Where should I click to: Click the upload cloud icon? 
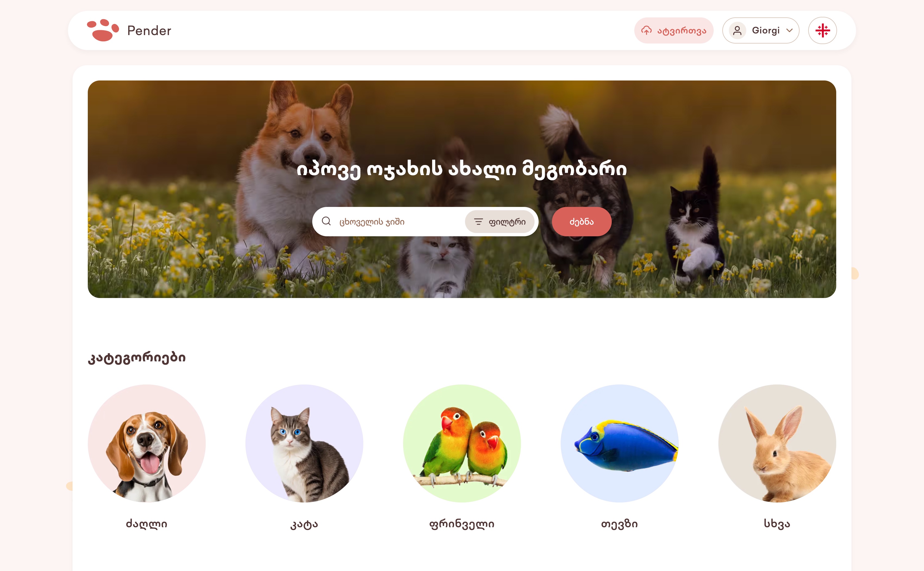tap(646, 30)
